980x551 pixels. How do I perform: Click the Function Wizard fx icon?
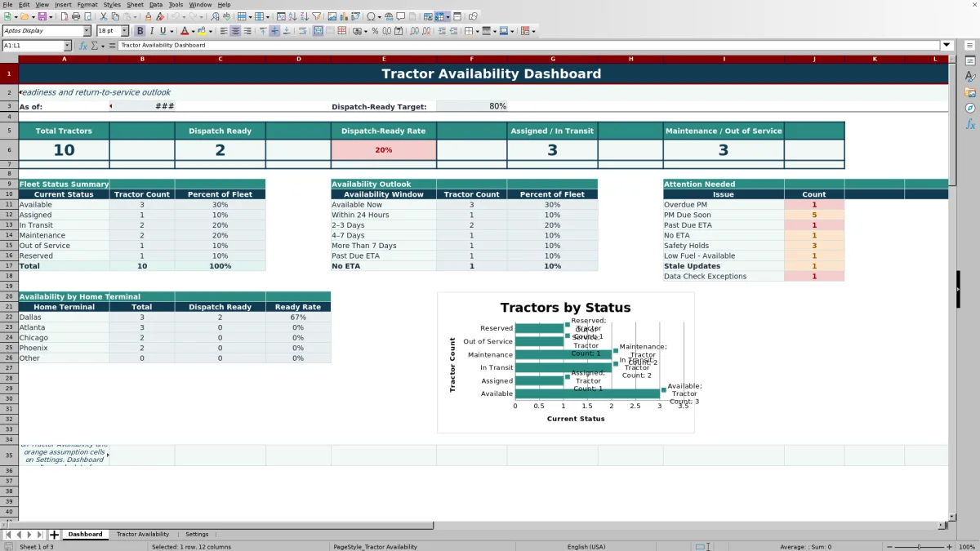(x=83, y=46)
